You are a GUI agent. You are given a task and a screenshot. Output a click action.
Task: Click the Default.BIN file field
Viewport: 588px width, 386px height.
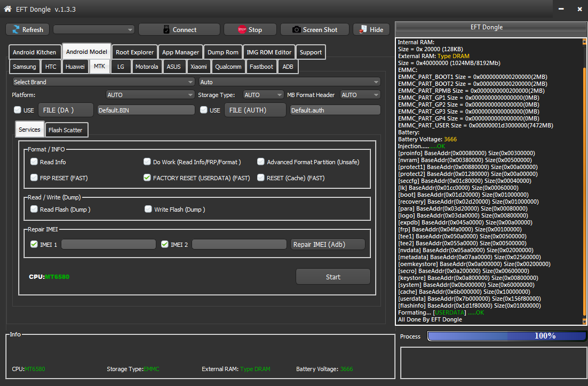(x=146, y=110)
